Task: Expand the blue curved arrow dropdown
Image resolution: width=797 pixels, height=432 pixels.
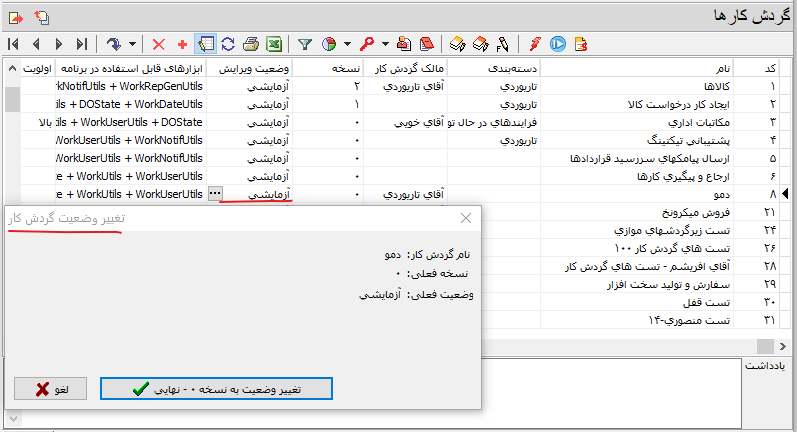Action: point(132,44)
